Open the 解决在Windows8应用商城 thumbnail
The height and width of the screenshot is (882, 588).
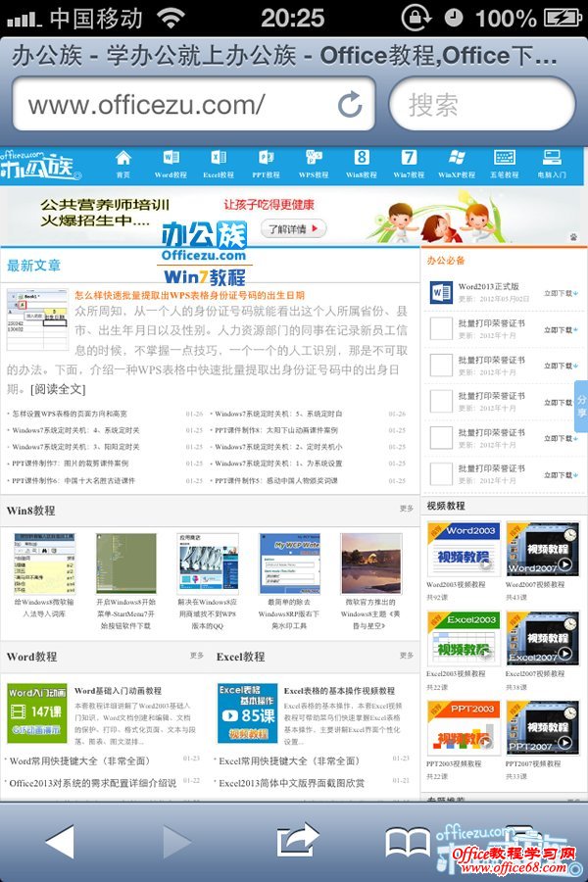pos(208,563)
